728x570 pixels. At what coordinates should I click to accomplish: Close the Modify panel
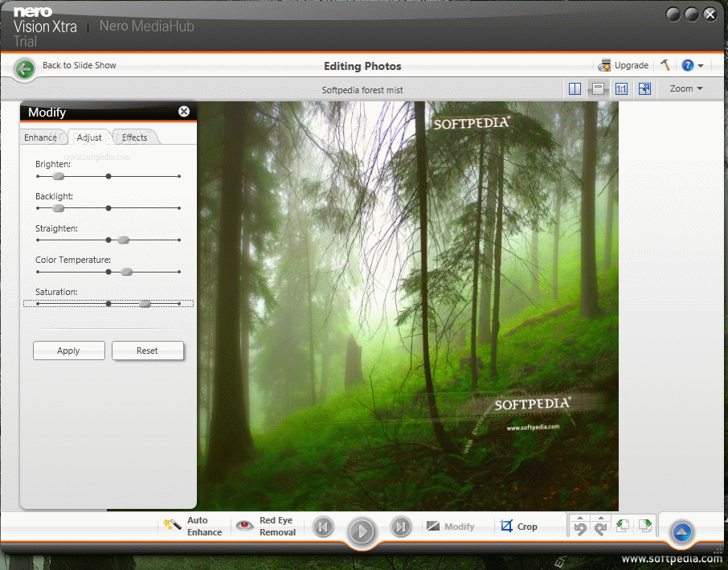pyautogui.click(x=184, y=112)
